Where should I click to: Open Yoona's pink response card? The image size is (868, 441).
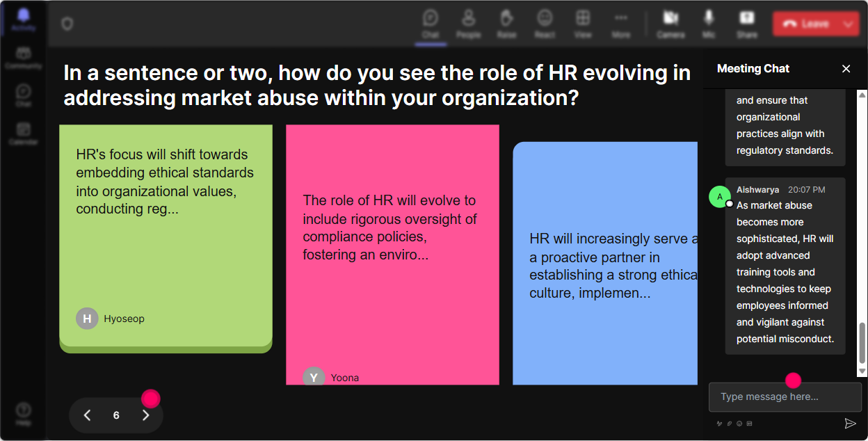392,255
